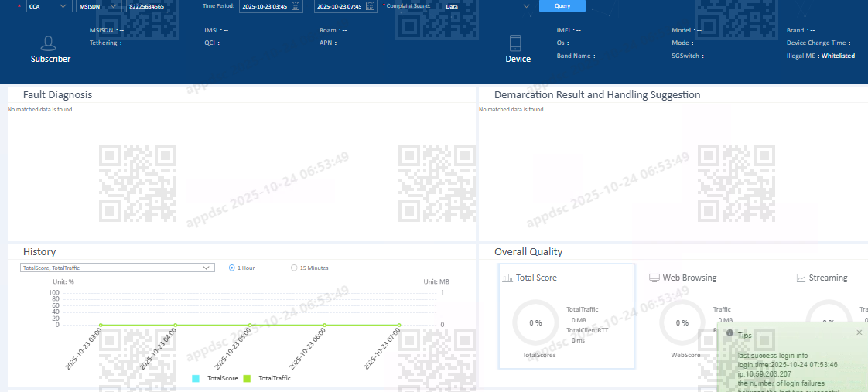
Task: Click the Query button
Action: click(562, 6)
